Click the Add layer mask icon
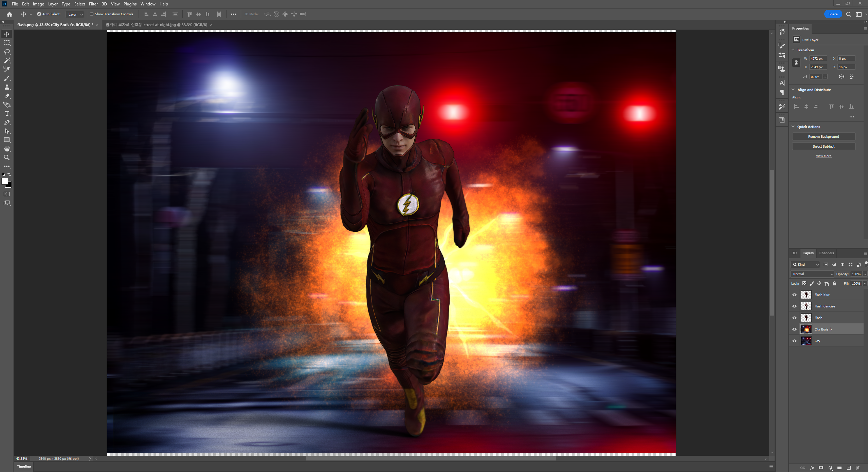The image size is (868, 472). click(821, 468)
